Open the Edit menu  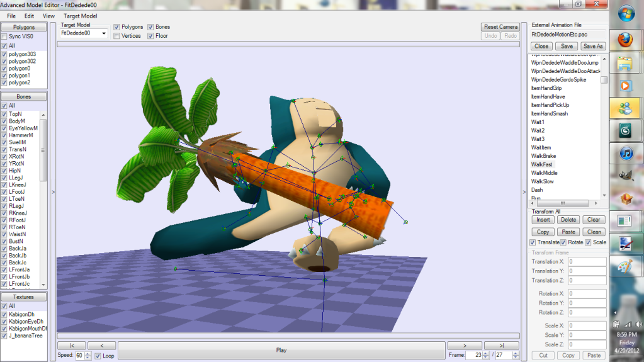(29, 16)
